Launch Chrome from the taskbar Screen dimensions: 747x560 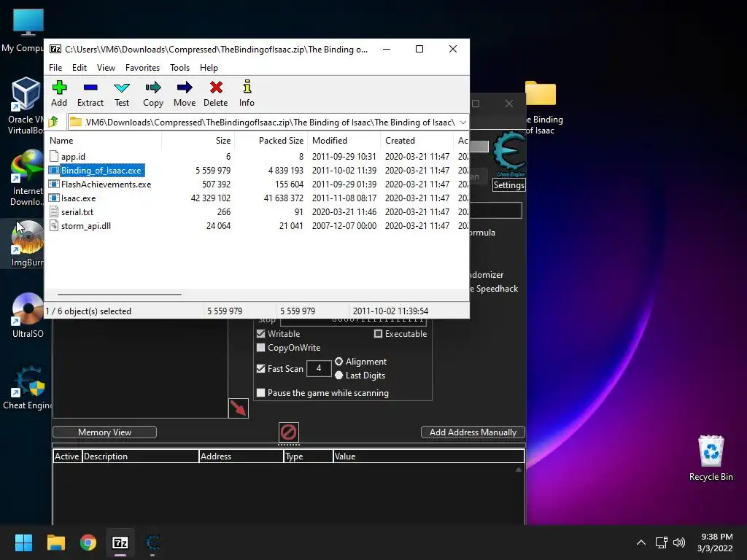pyautogui.click(x=88, y=542)
